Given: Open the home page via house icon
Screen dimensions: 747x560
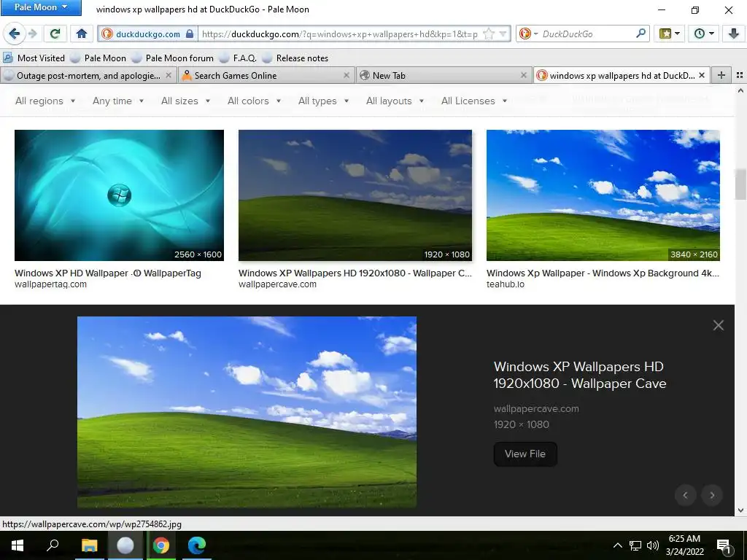Looking at the screenshot, I should tap(82, 34).
